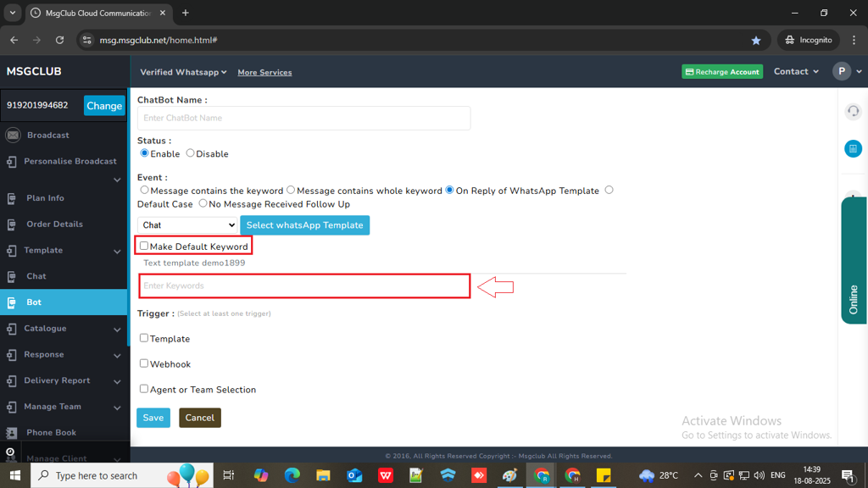The width and height of the screenshot is (868, 488).
Task: Click Recharge Account button
Action: (722, 72)
